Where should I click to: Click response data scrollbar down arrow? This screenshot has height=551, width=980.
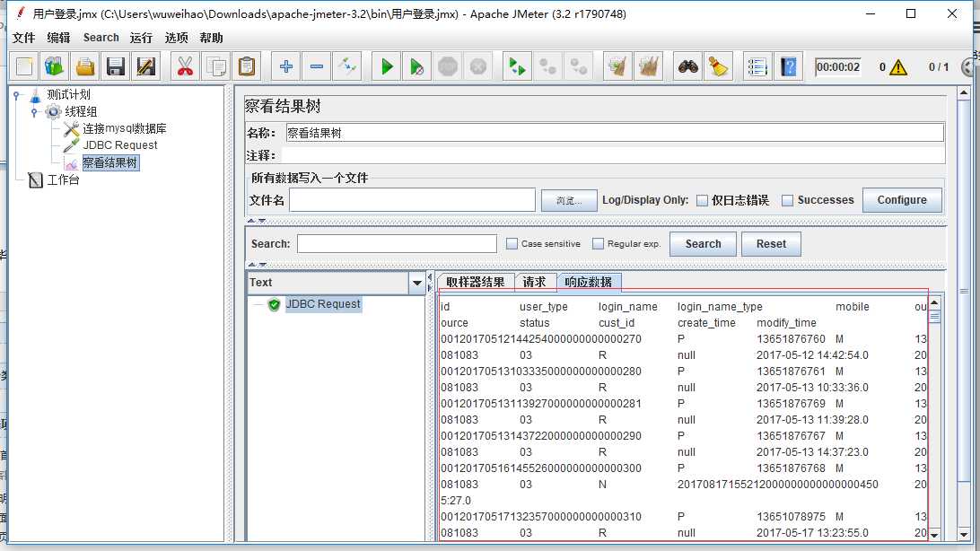(934, 536)
